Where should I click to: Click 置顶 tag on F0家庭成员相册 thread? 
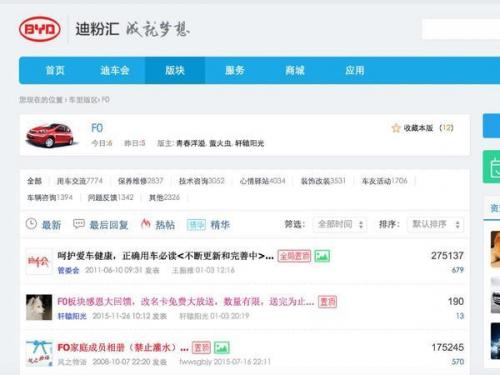coord(201,348)
